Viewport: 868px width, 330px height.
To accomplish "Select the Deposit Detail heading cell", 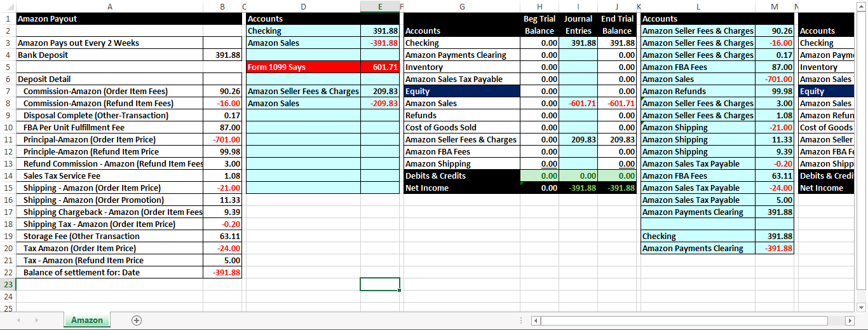I will [109, 79].
